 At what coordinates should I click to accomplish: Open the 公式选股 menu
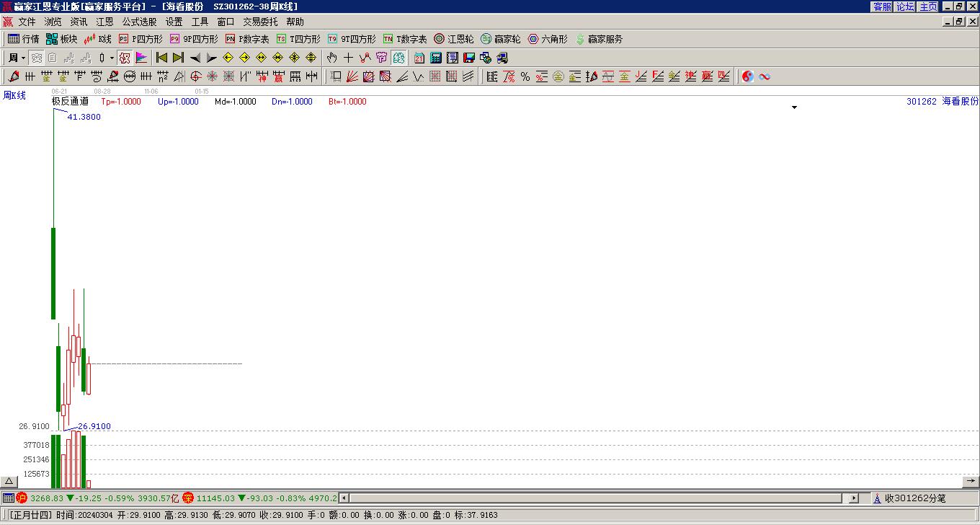click(139, 22)
